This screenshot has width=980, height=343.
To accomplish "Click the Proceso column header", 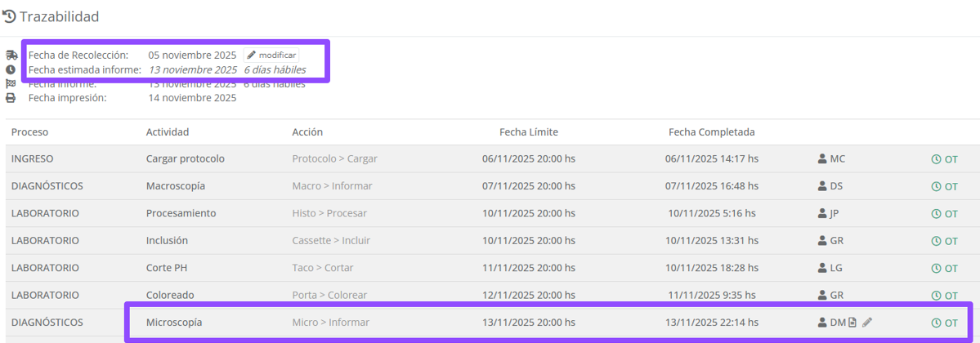I will click(29, 132).
